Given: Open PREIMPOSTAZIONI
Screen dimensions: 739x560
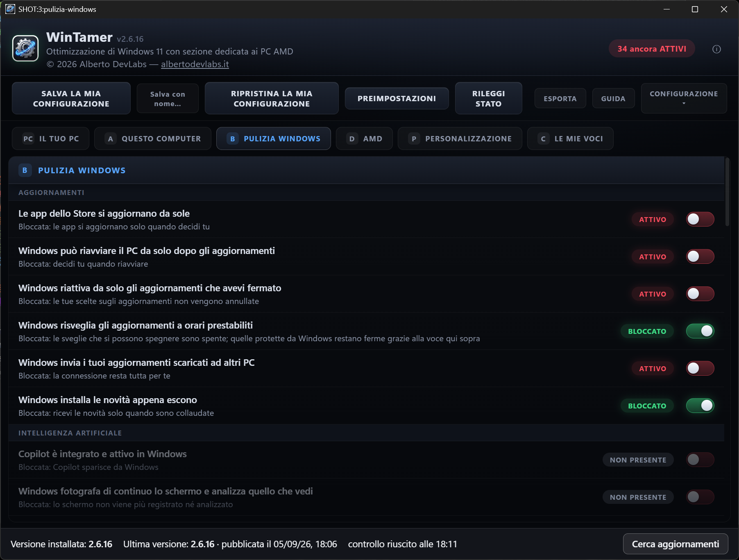Looking at the screenshot, I should (x=397, y=98).
